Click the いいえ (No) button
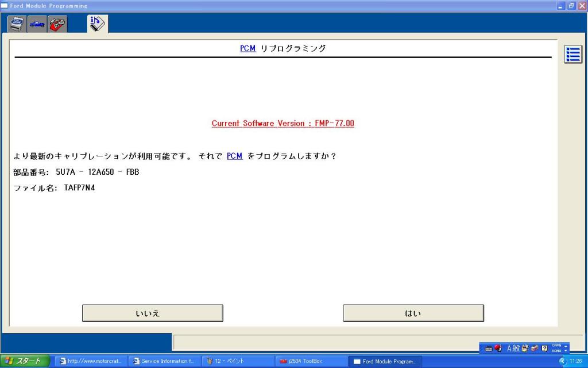The image size is (588, 368). [153, 313]
